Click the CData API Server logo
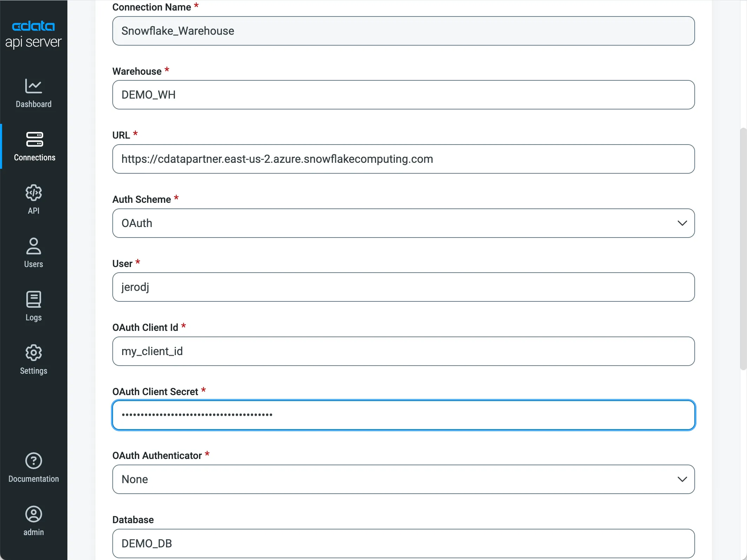Image resolution: width=747 pixels, height=560 pixels. (x=33, y=34)
